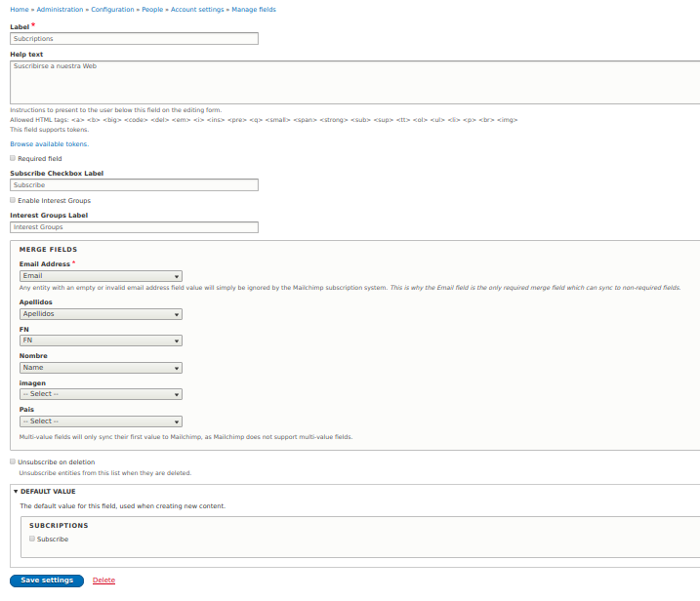This screenshot has height=601, width=700.
Task: Navigate to Account settings breadcrumb
Action: tap(197, 9)
